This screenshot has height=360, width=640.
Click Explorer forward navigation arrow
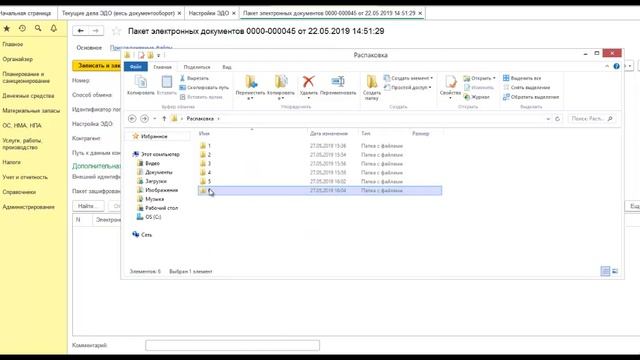pos(144,118)
